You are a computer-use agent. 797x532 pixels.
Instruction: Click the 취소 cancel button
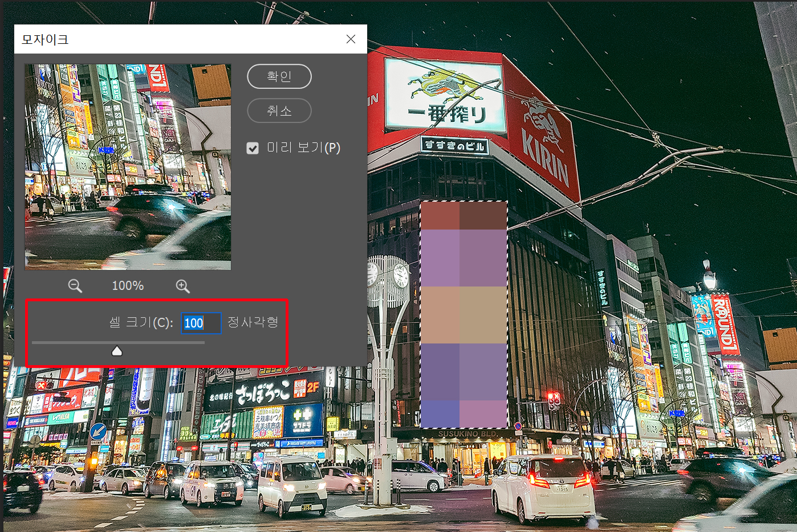tap(279, 111)
